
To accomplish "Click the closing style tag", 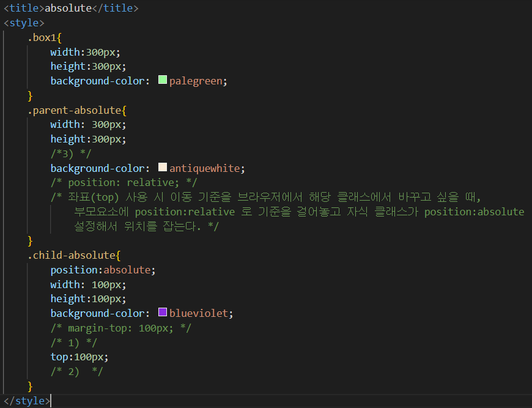I will (x=27, y=401).
